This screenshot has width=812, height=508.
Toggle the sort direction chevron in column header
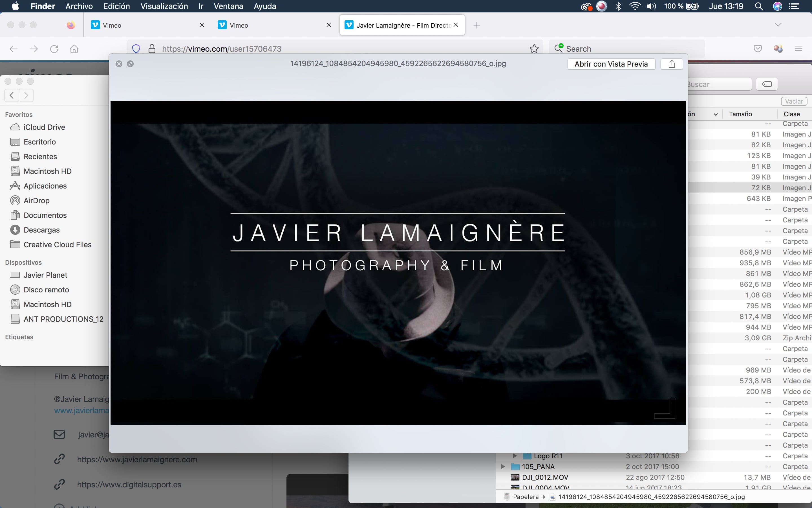(x=716, y=115)
